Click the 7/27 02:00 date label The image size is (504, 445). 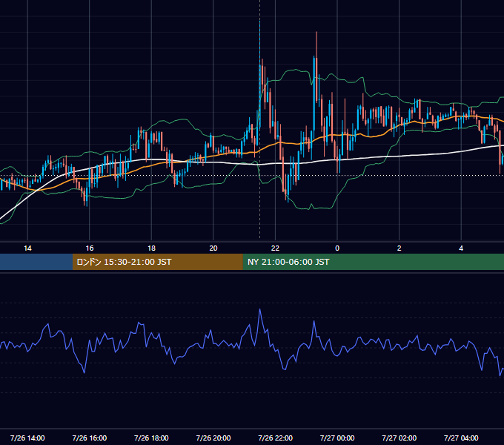tap(399, 438)
